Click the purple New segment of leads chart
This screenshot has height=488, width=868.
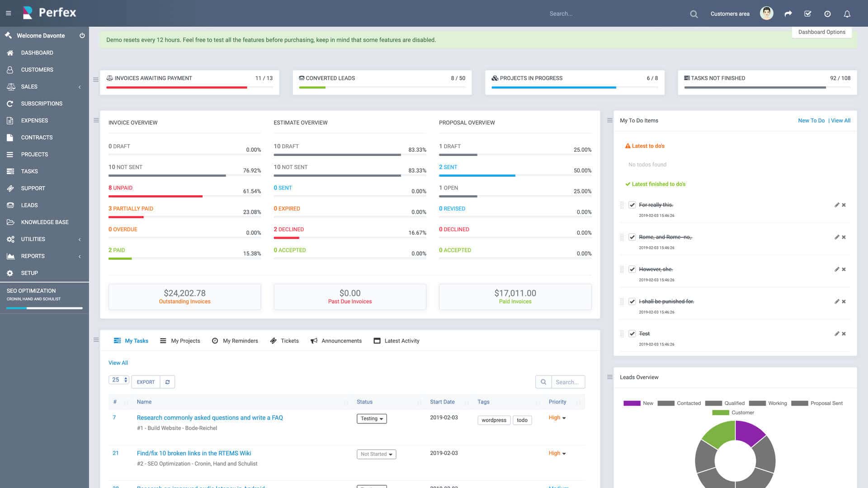click(x=748, y=432)
